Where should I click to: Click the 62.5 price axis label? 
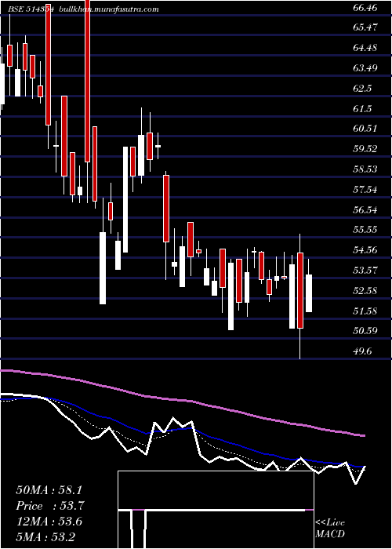362,89
